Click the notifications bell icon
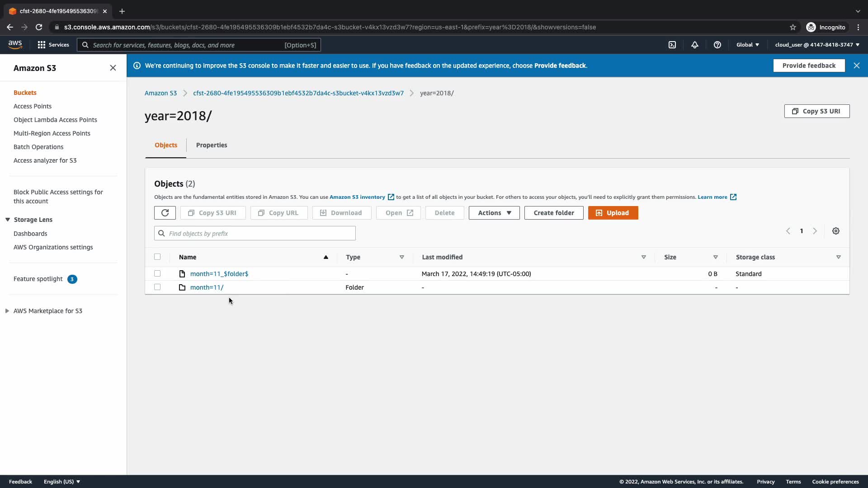 695,45
